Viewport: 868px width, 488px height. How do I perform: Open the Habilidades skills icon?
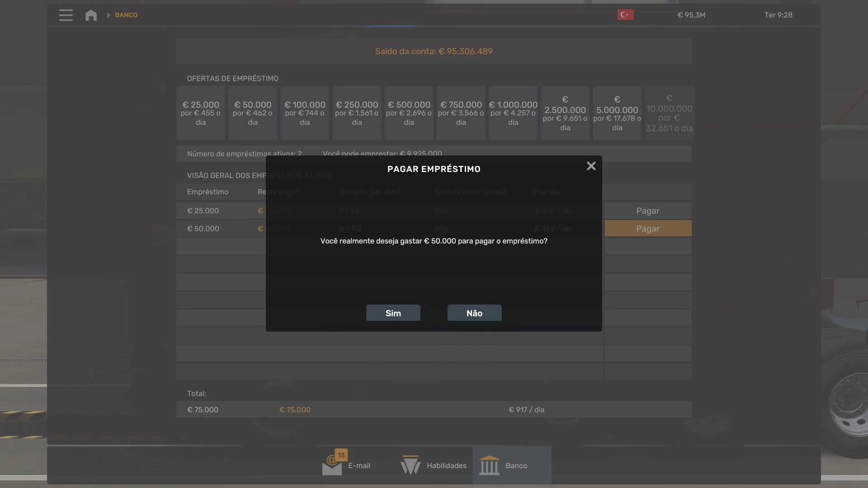click(x=410, y=465)
